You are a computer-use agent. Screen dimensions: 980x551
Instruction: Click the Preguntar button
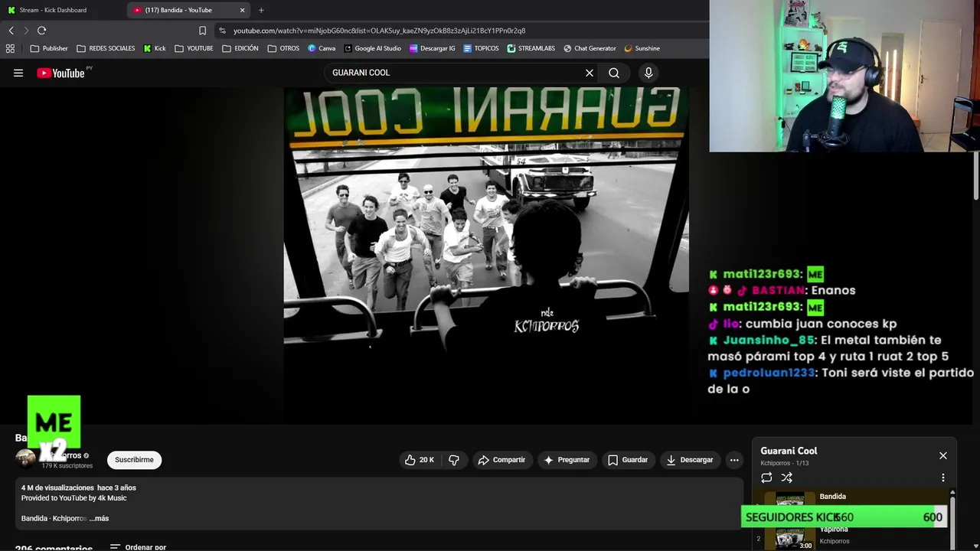567,460
